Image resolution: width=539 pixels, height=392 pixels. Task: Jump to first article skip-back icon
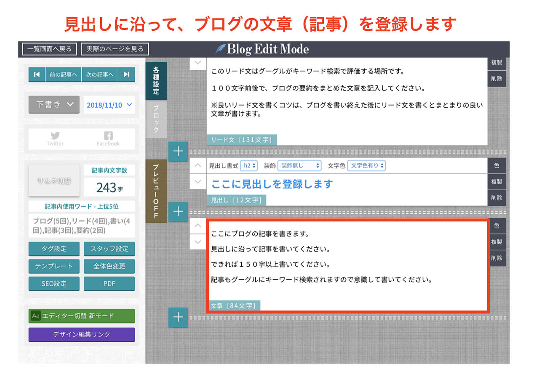coord(37,74)
